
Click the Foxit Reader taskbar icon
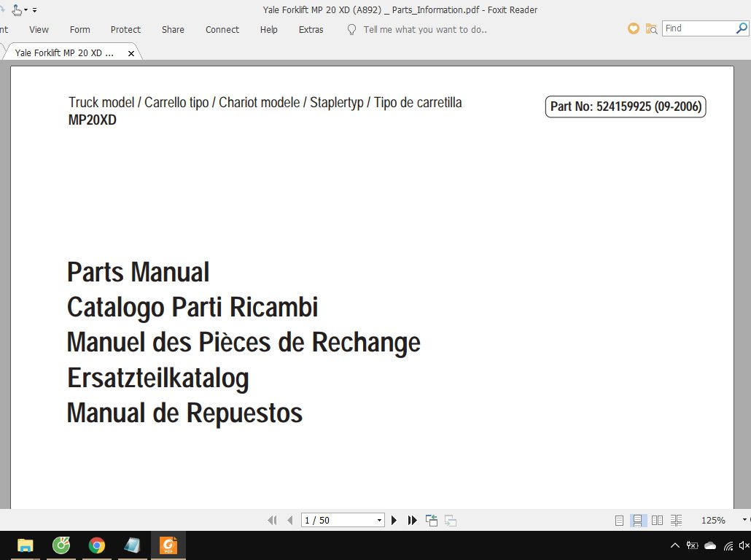pos(168,545)
